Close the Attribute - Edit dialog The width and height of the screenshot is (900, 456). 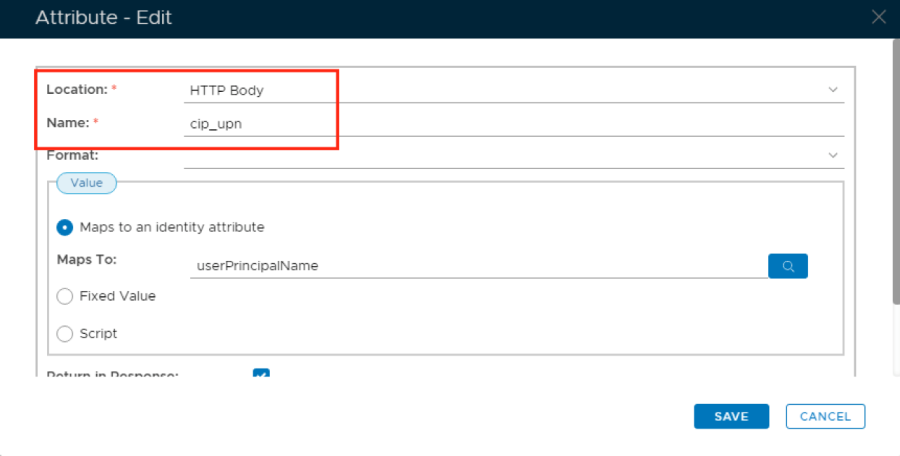(879, 17)
